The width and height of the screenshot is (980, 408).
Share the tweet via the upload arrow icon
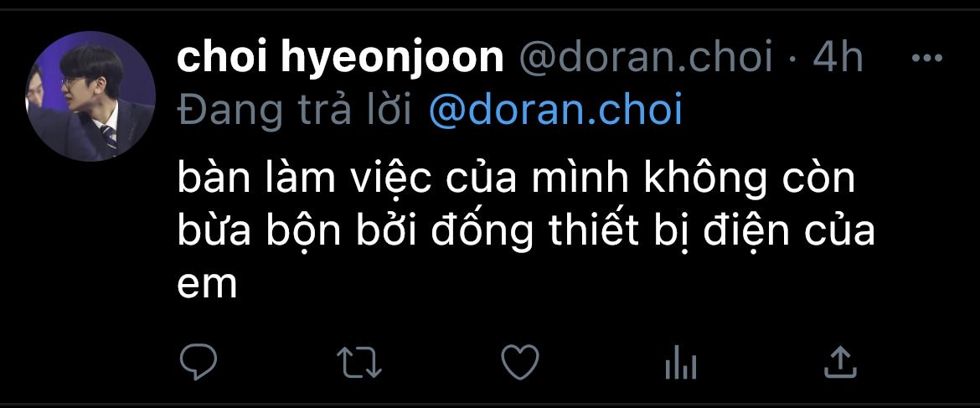pyautogui.click(x=840, y=363)
